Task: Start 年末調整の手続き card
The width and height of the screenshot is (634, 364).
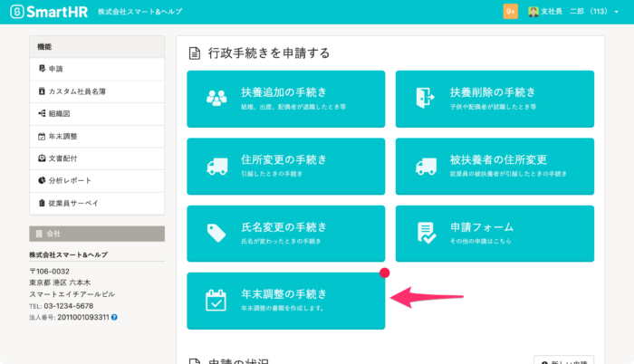Action: point(286,301)
